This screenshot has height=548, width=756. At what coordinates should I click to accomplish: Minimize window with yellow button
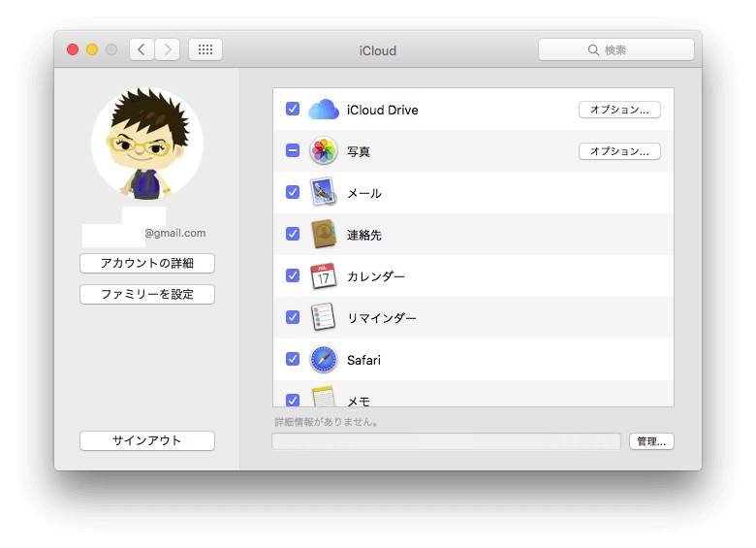pos(92,49)
